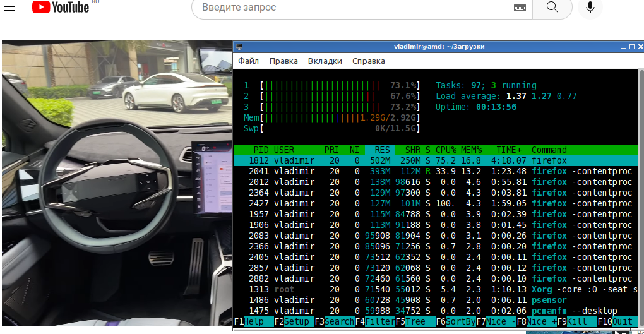
Task: Open the Правка menu
Action: click(x=283, y=61)
